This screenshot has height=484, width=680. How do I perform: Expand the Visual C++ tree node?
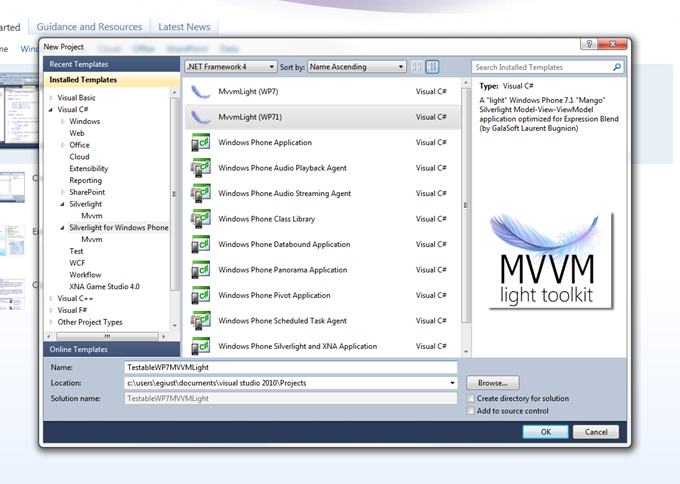click(x=51, y=299)
